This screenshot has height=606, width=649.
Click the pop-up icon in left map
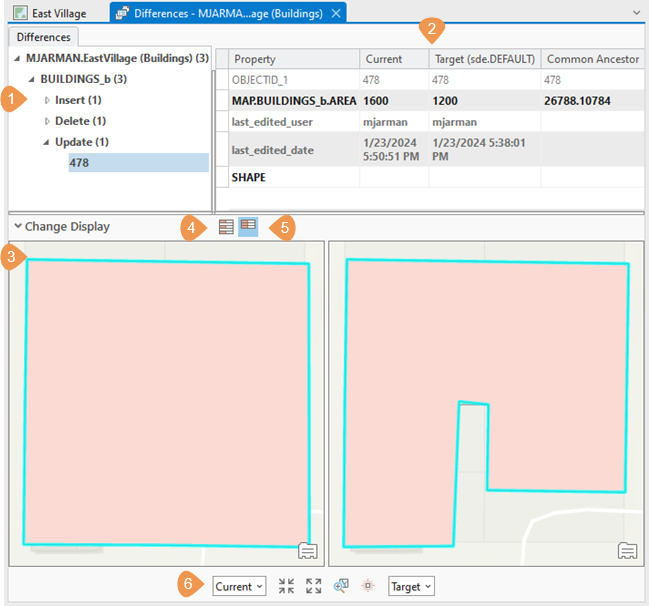308,551
